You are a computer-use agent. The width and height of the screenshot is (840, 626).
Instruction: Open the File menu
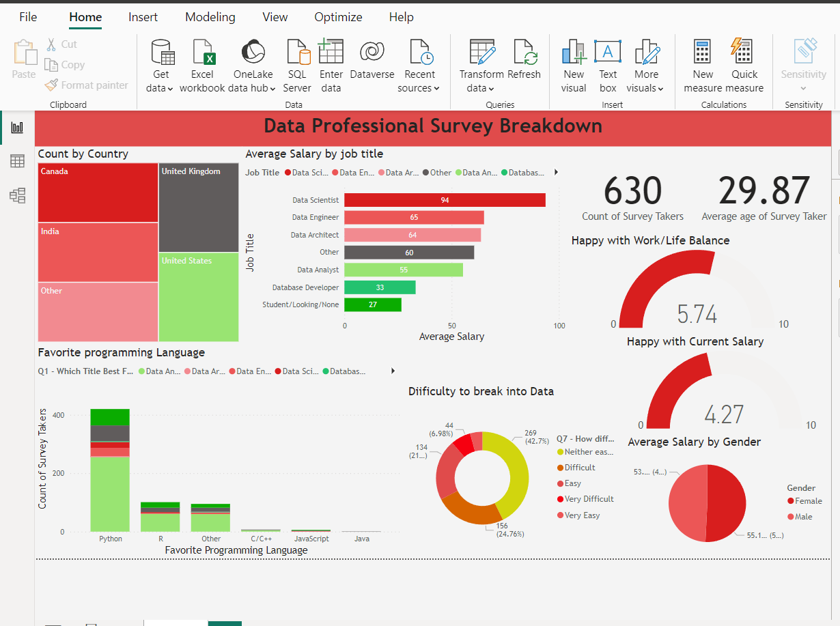point(27,16)
